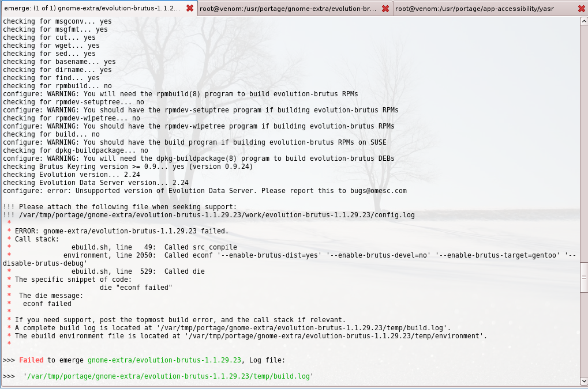Click the 'die "econf failed"' snippet
Screen dimensions: 588x389
tap(136, 288)
